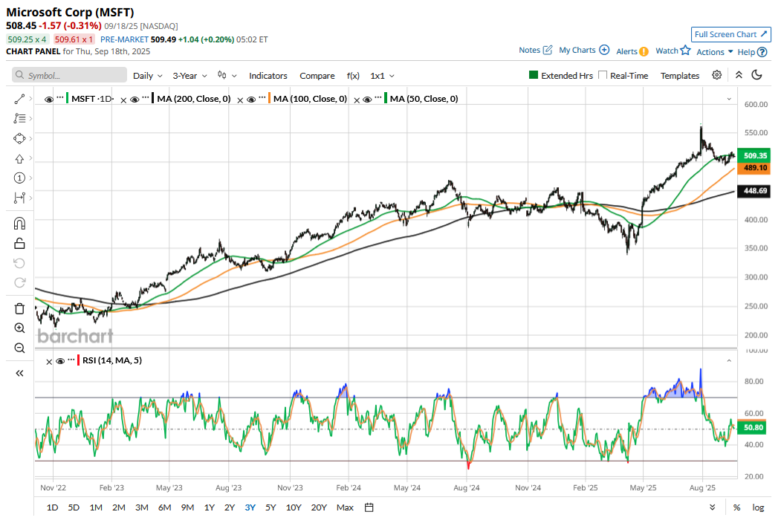Delete drawings with the trash can icon
781x532 pixels.
click(19, 309)
